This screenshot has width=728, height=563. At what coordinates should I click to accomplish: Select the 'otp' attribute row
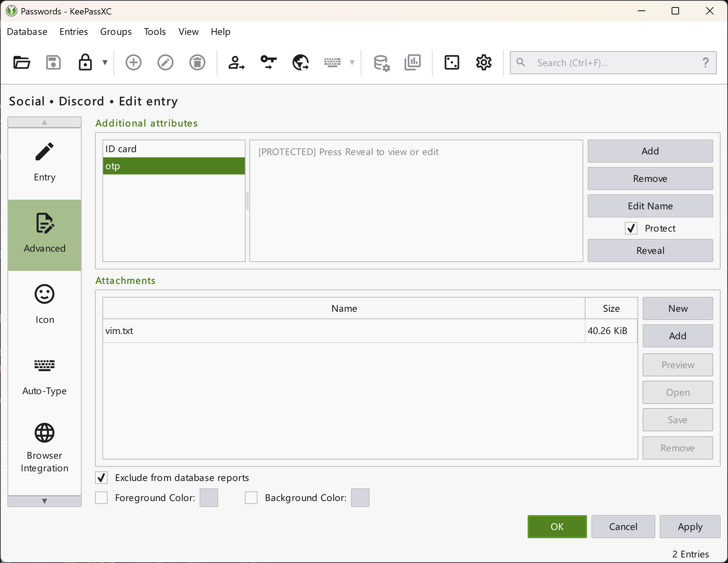pyautogui.click(x=174, y=166)
